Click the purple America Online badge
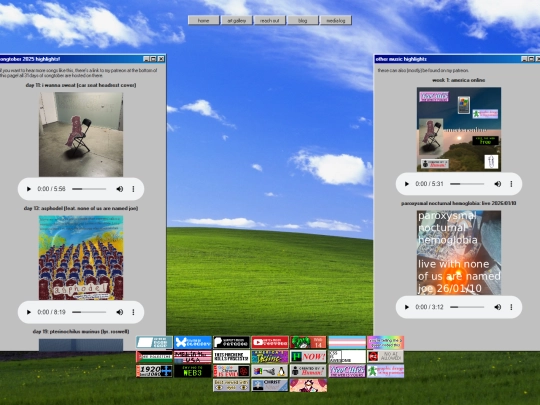The height and width of the screenshot is (405, 540). click(270, 357)
